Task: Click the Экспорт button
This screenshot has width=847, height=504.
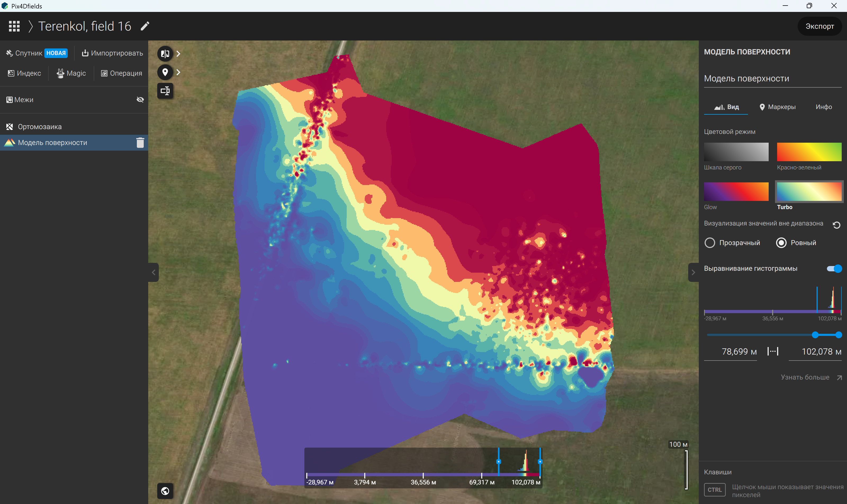Action: (819, 26)
